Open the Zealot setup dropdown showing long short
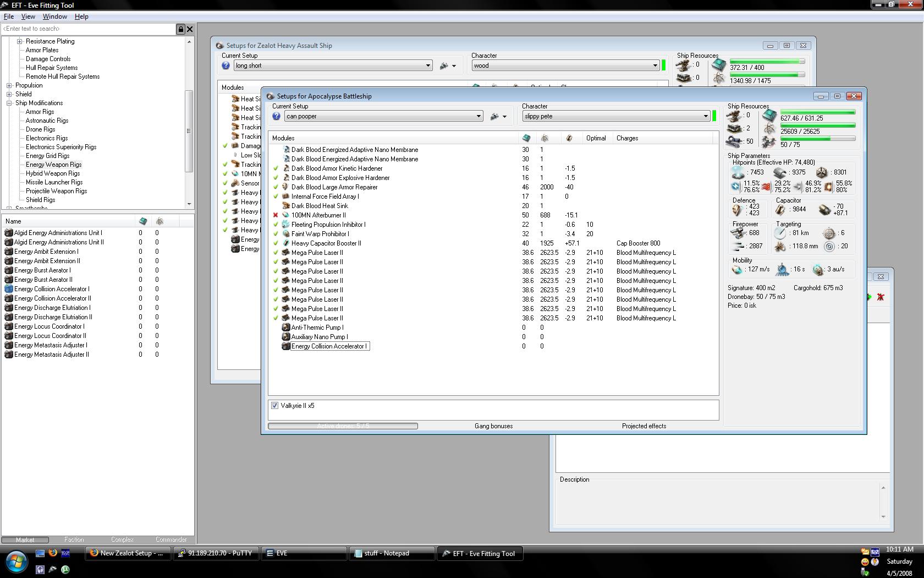The height and width of the screenshot is (578, 924). [333, 66]
